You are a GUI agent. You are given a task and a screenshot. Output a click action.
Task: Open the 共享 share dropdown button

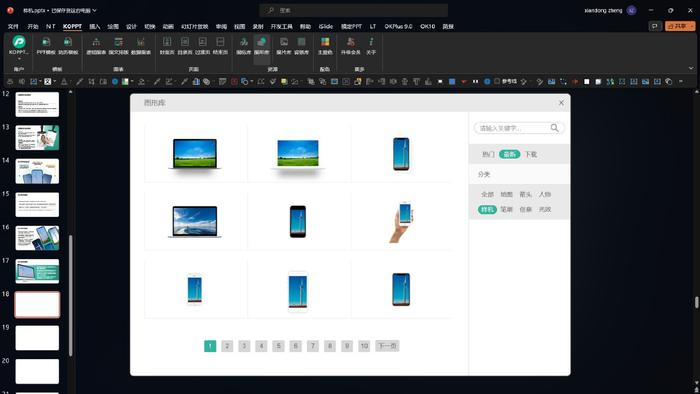coord(680,26)
